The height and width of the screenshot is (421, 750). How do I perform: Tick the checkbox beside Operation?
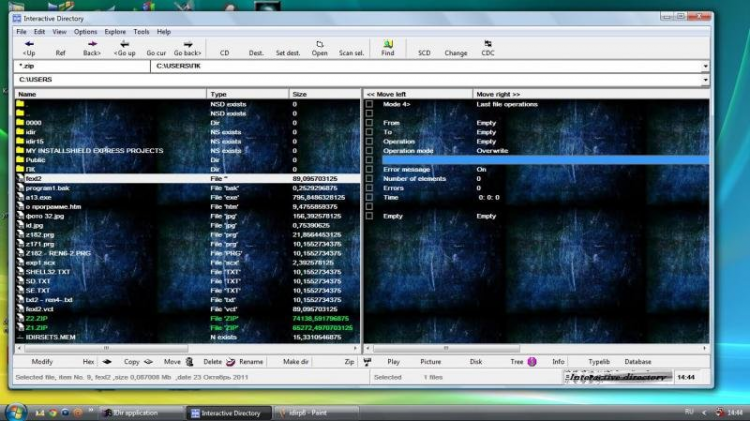coord(369,142)
